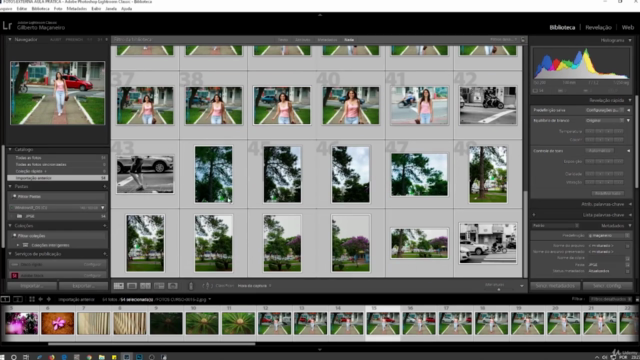Image resolution: width=640 pixels, height=360 pixels.
Task: Open the Windows8_OS (C:) volume dropdown
Action: coord(102,208)
